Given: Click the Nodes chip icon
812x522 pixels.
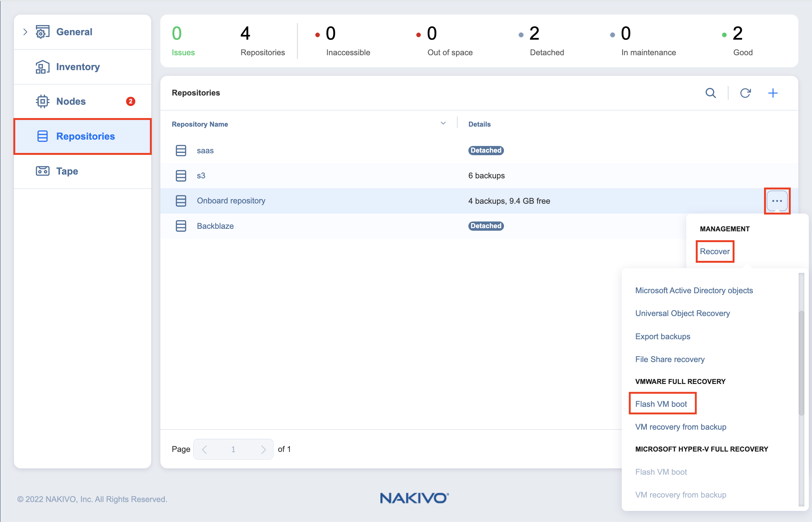Looking at the screenshot, I should click(43, 101).
